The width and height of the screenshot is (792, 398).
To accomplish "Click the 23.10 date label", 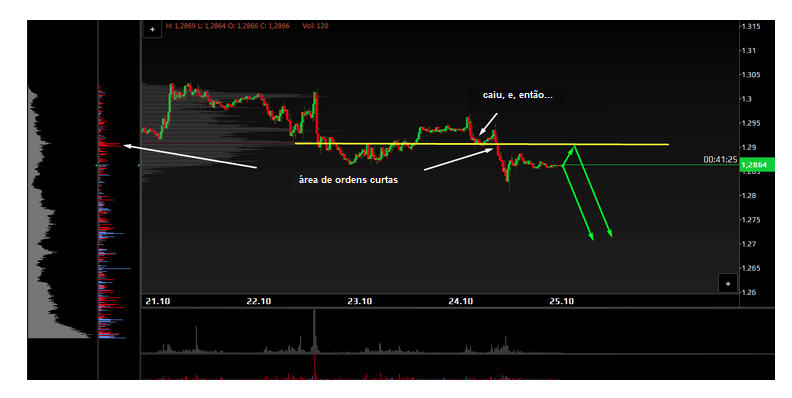I will pyautogui.click(x=360, y=301).
